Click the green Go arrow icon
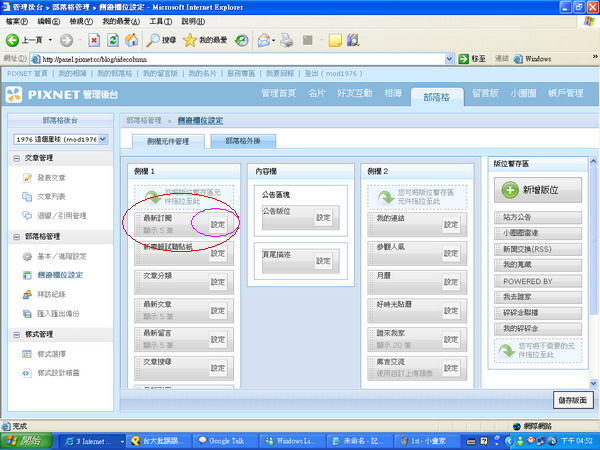 pyautogui.click(x=463, y=59)
